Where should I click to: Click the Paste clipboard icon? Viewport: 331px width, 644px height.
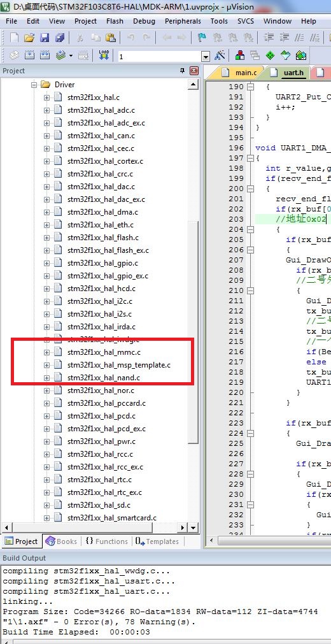[x=111, y=38]
